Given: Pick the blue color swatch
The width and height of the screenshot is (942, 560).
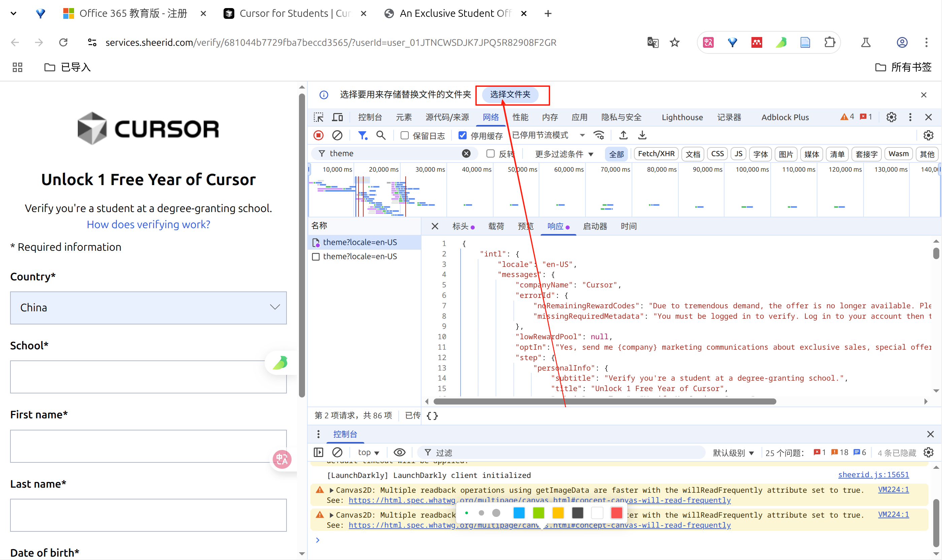Looking at the screenshot, I should tap(519, 513).
